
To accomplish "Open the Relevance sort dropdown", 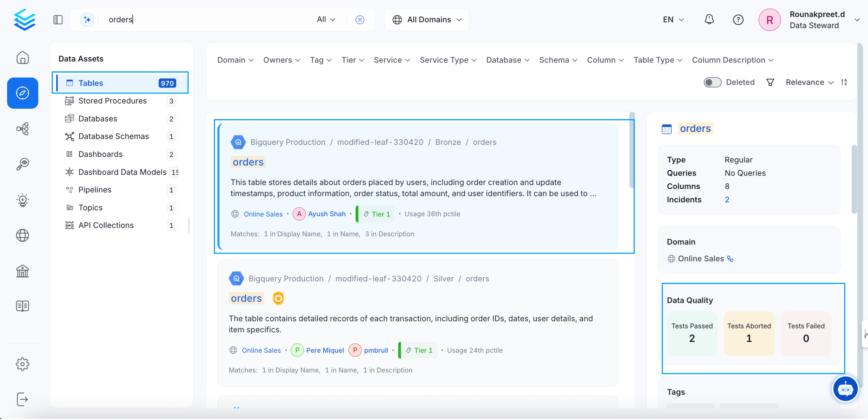I will click(x=808, y=82).
